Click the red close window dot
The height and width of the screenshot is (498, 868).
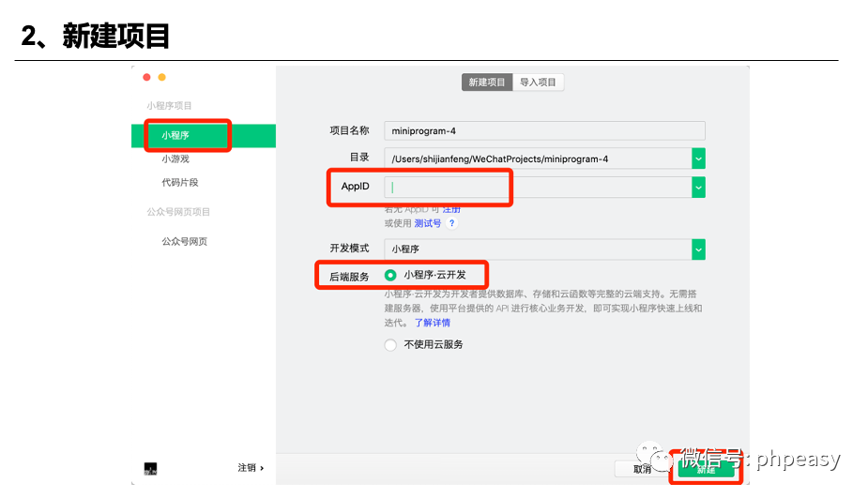(146, 78)
